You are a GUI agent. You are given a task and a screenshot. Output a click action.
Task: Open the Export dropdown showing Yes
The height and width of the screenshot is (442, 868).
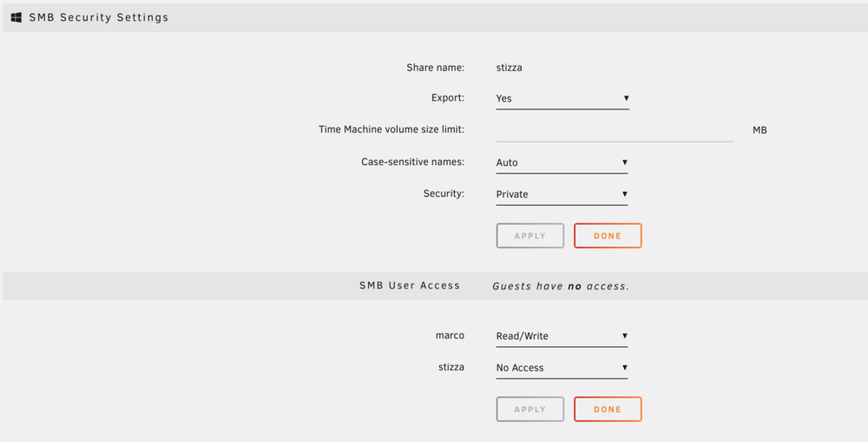tap(562, 99)
